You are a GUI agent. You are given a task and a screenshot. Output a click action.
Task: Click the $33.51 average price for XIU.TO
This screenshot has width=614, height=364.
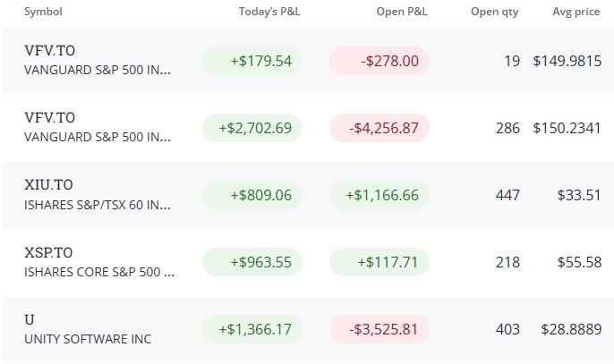[579, 195]
